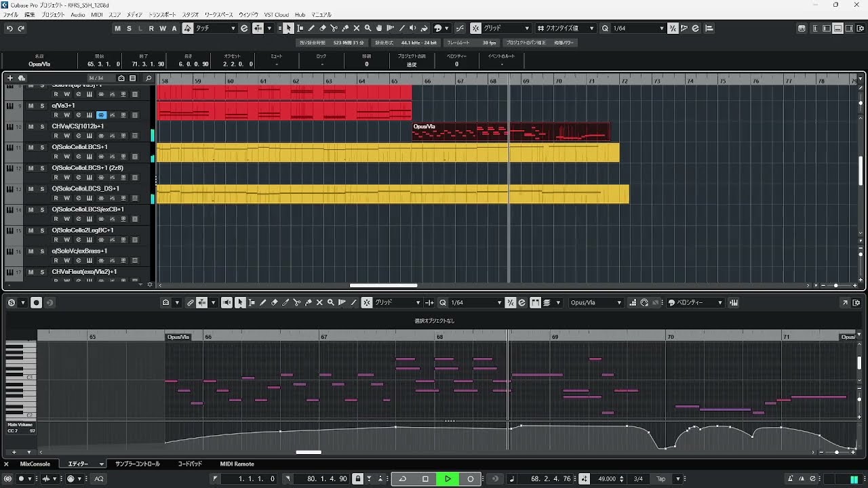Open the MIDI menu

point(97,14)
